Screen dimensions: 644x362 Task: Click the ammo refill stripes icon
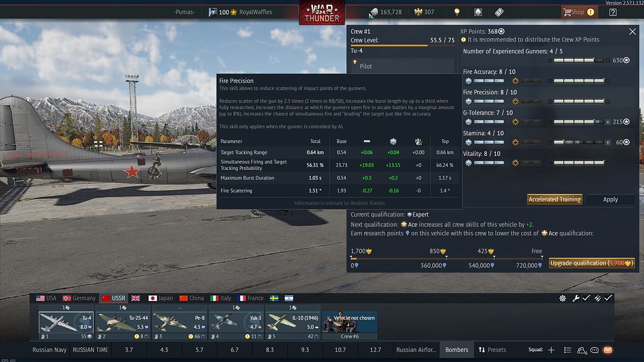(x=598, y=298)
